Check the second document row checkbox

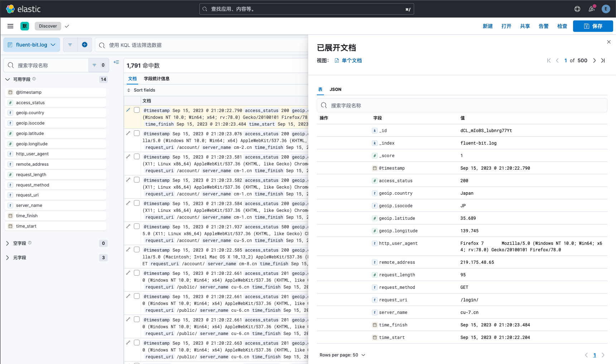[x=137, y=133]
